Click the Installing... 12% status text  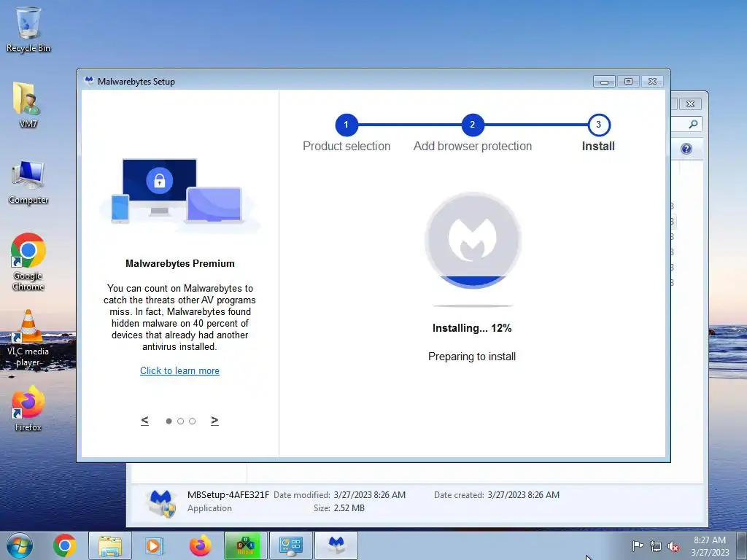472,328
